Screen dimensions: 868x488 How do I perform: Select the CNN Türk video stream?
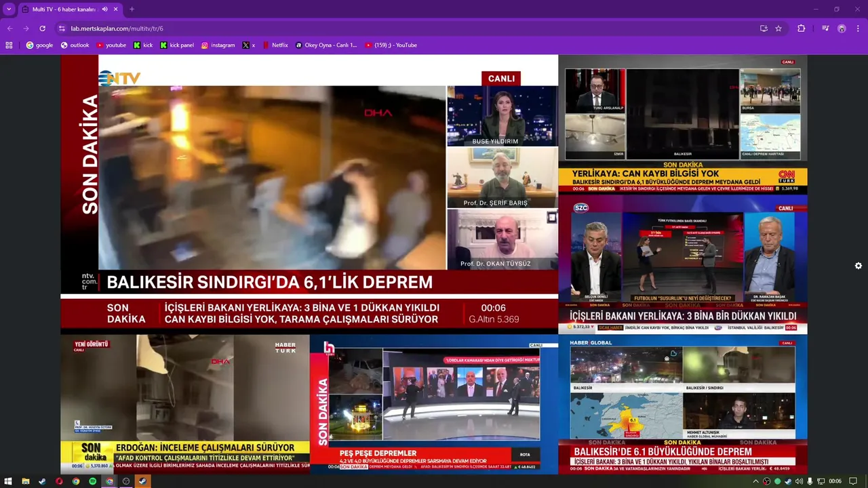point(683,125)
